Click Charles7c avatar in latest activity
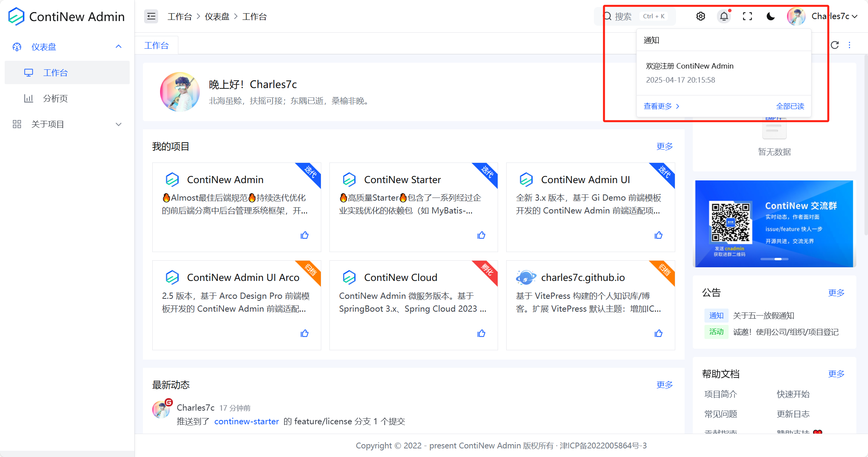The image size is (868, 457). tap(161, 409)
